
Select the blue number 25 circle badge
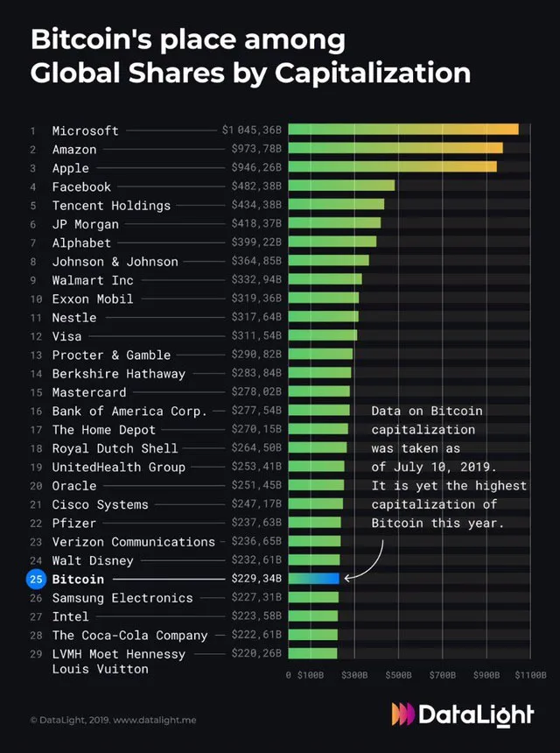[36, 579]
